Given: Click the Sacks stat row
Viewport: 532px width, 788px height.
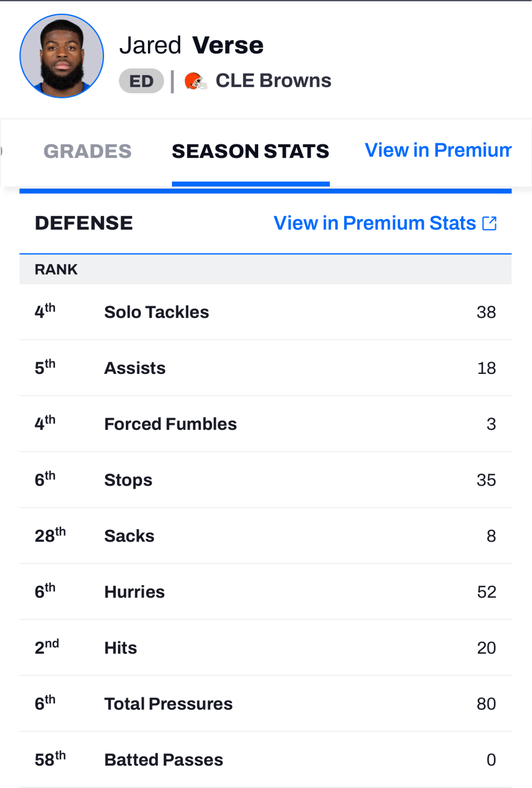Looking at the screenshot, I should click(x=266, y=536).
